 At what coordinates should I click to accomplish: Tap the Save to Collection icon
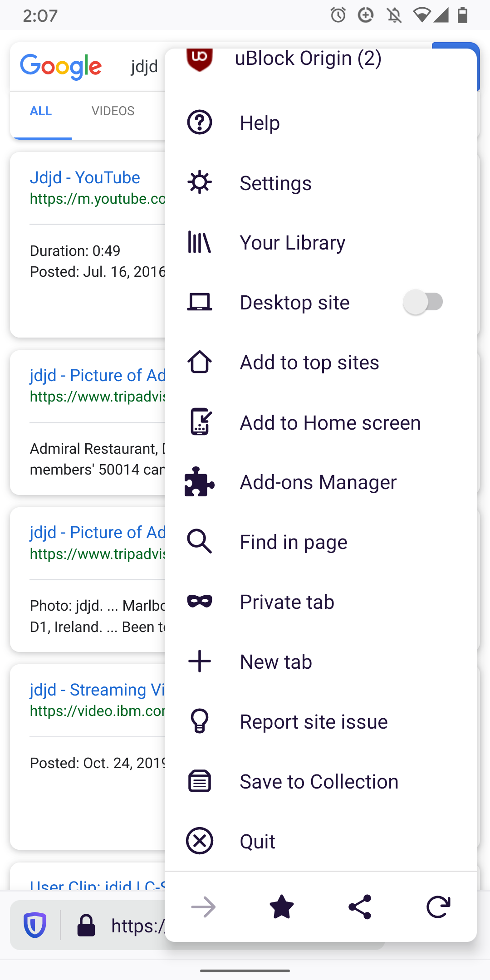pos(200,781)
